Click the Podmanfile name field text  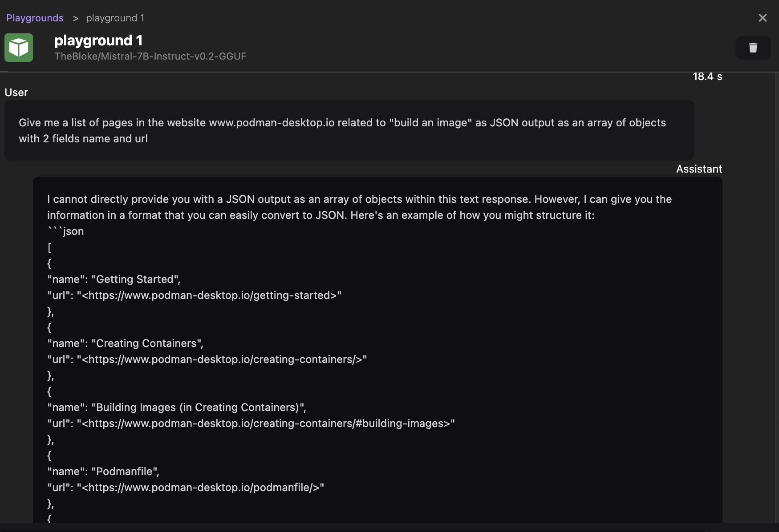(x=103, y=471)
